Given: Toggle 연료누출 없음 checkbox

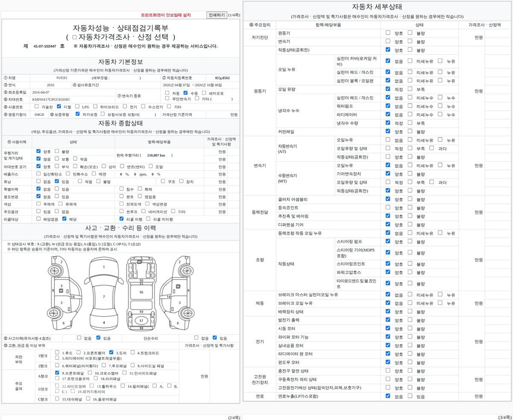Looking at the screenshot, I should coord(388,396).
